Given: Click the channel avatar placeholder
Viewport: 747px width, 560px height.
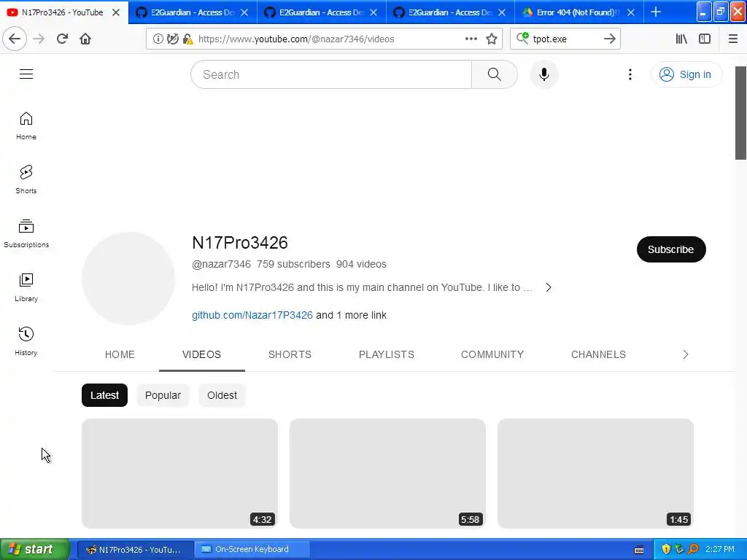Looking at the screenshot, I should 128,279.
